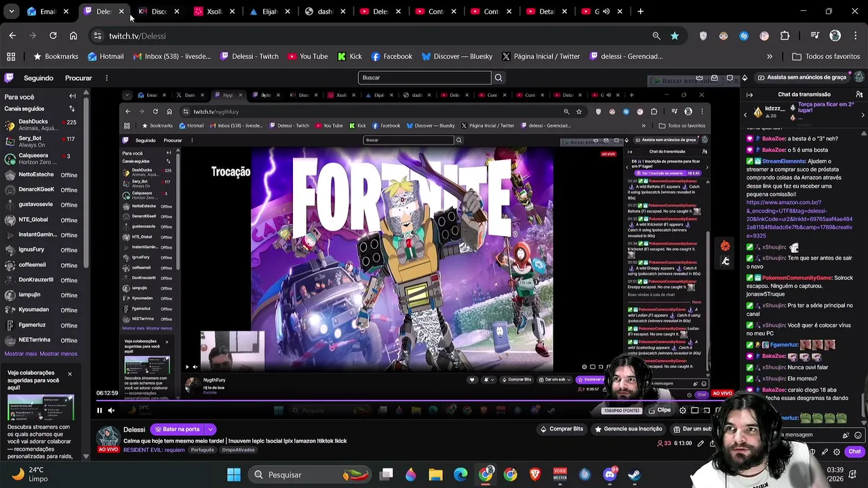Open File Explorer from taskbar
Screen dimensions: 868x488
pyautogui.click(x=435, y=474)
